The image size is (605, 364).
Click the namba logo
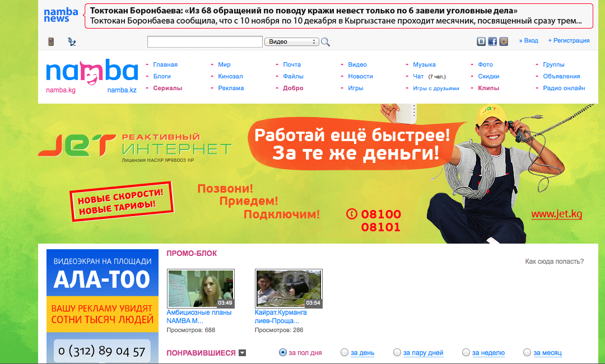pyautogui.click(x=92, y=72)
